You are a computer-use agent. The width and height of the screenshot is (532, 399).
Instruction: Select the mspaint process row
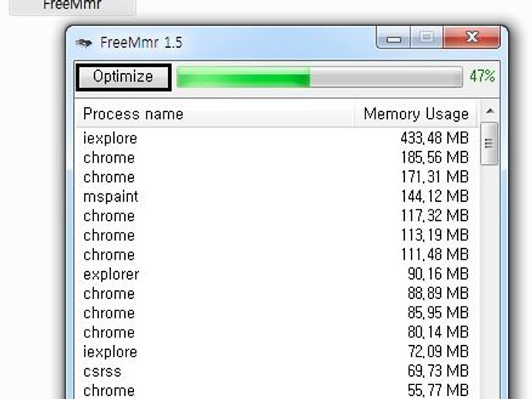click(x=277, y=196)
